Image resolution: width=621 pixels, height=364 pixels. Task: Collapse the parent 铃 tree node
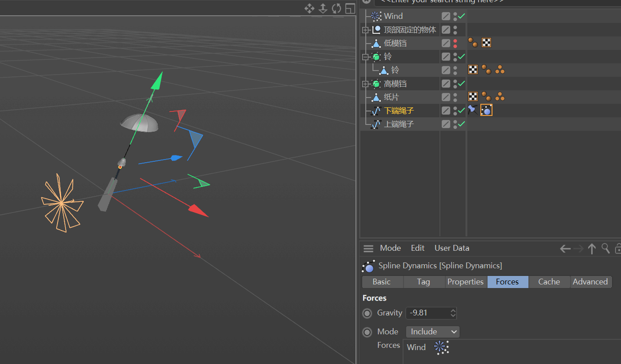[x=365, y=57]
